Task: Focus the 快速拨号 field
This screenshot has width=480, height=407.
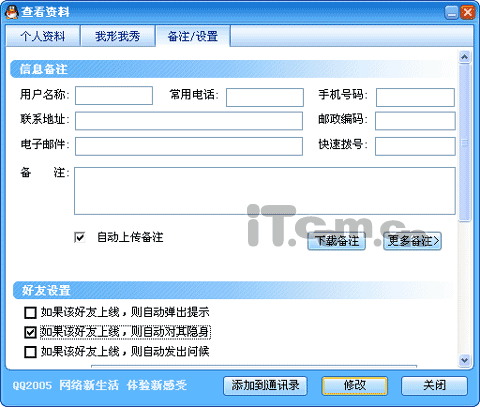Action: (415, 146)
